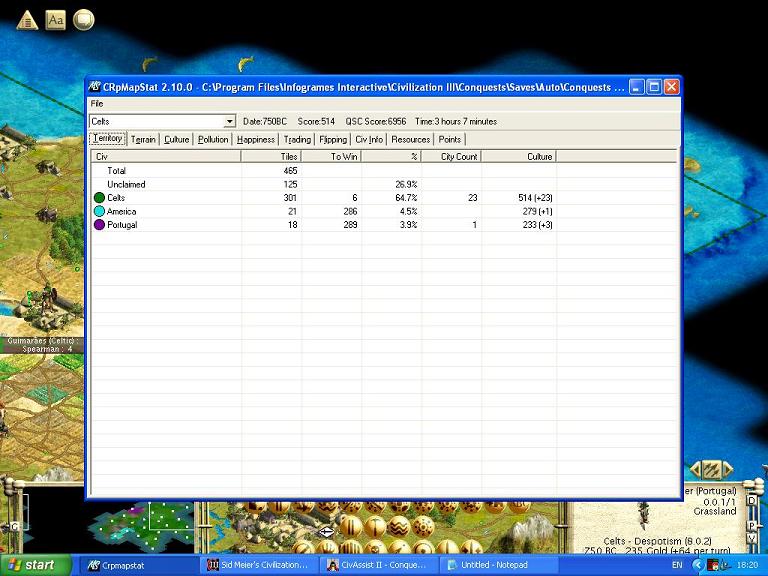Select the Total row label

point(117,171)
